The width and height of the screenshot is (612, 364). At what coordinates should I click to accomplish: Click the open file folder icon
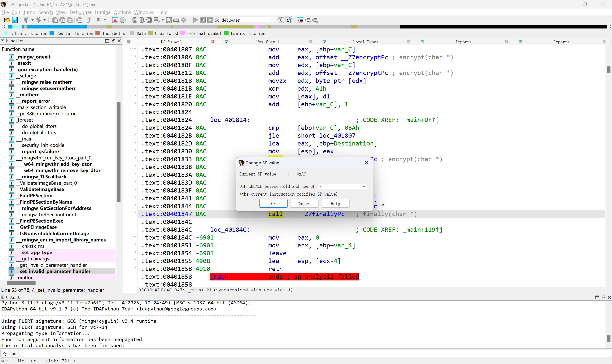point(7,20)
